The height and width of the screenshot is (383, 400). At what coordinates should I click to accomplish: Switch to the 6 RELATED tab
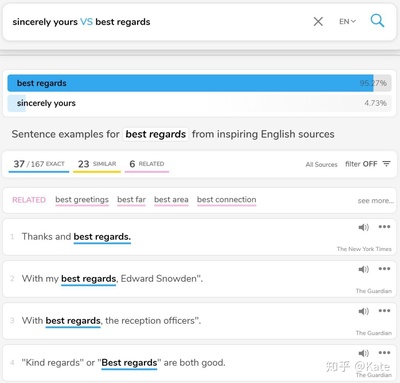tap(147, 164)
